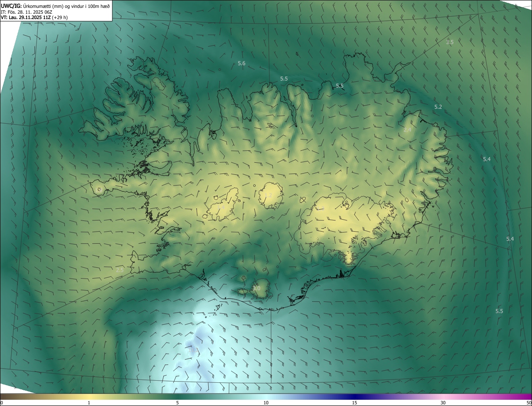Click the 3.5 value label in the northeast

pyautogui.click(x=450, y=42)
